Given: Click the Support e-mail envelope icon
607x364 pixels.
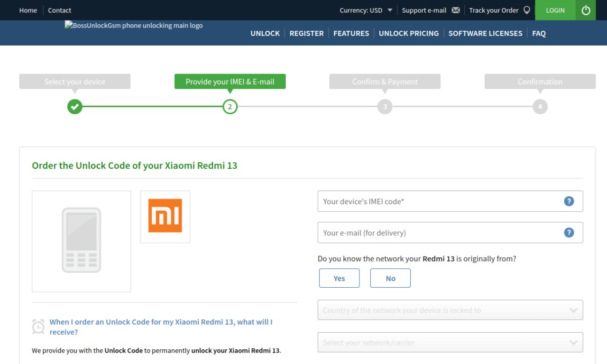Looking at the screenshot, I should [x=456, y=10].
